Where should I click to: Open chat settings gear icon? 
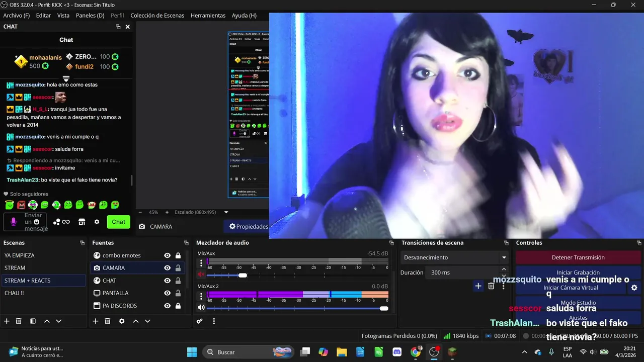[x=97, y=222]
